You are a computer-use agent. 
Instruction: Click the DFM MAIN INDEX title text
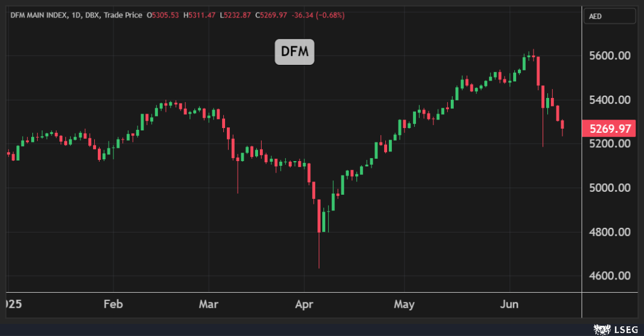tap(39, 15)
